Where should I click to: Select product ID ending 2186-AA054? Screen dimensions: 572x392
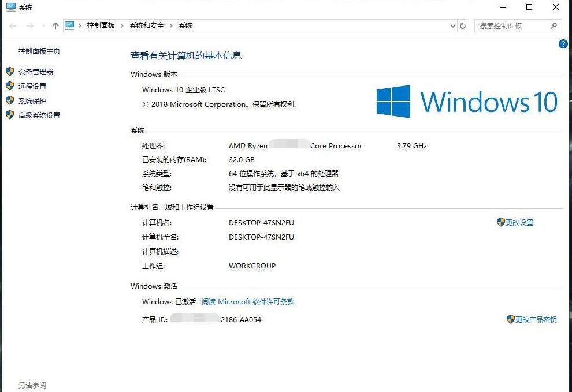point(216,319)
